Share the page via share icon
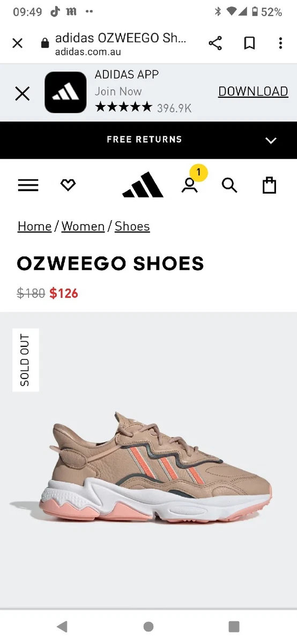The height and width of the screenshot is (644, 297). tap(216, 43)
